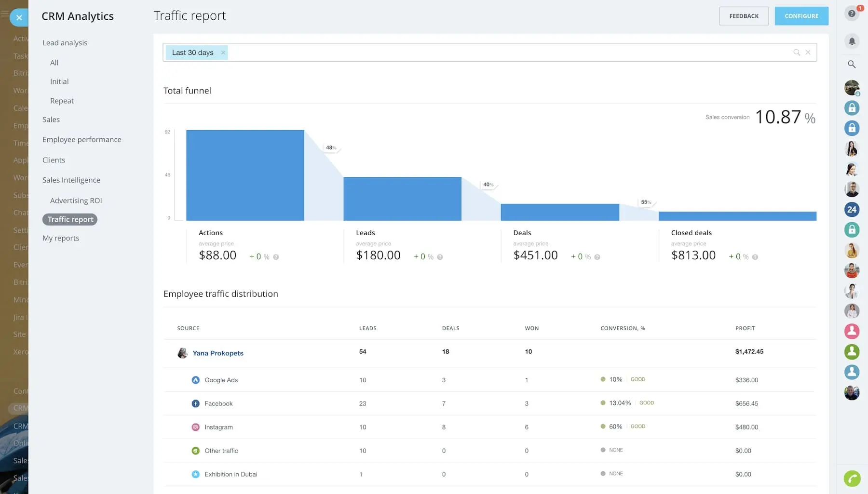Click the Instagram source icon

[195, 427]
